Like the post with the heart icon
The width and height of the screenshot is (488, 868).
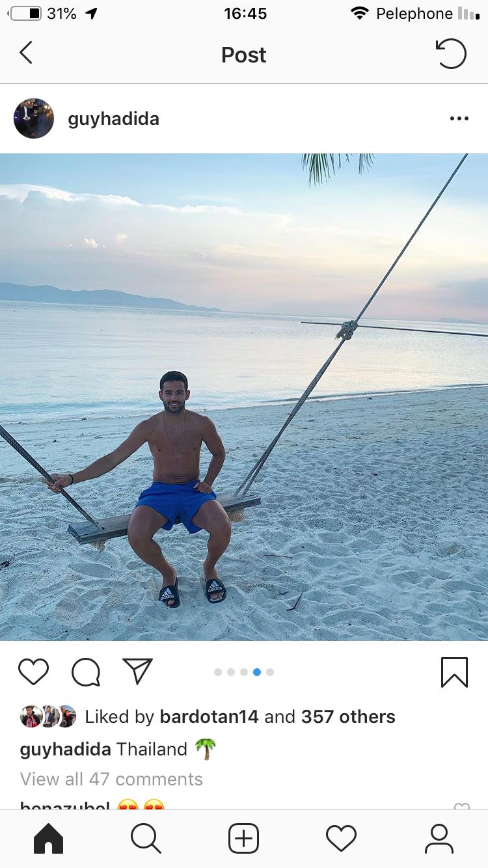coord(34,671)
